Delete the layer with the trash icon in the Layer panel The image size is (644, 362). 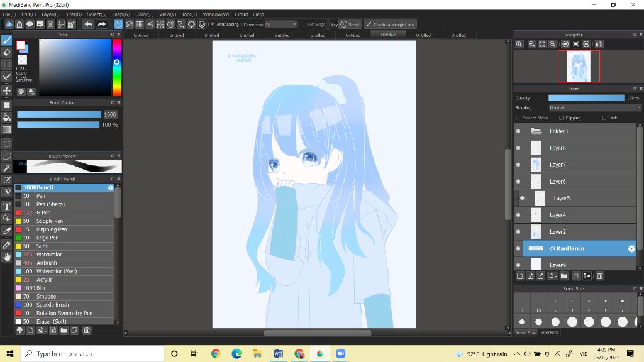pyautogui.click(x=599, y=277)
